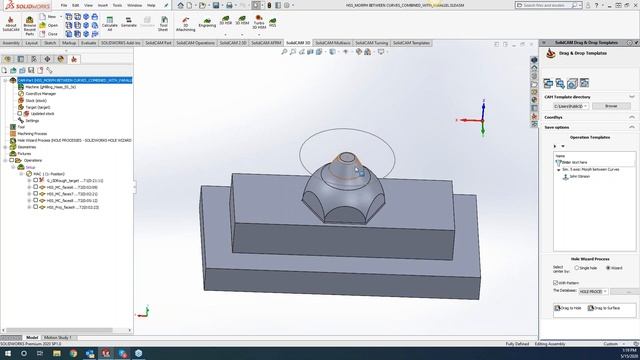This screenshot has height=360, width=640.
Task: Open Browse Recent Parts
Action: [29, 26]
